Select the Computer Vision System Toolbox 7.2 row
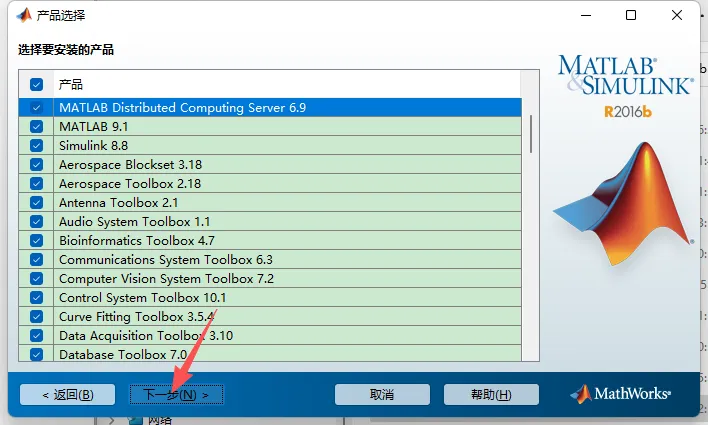Screen dimensions: 708x425 click(x=270, y=278)
